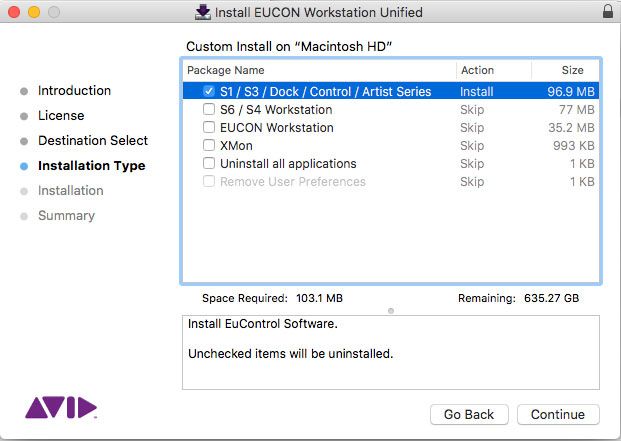Tick the XMon package checkbox
Screen dimensions: 621x441
[209, 145]
